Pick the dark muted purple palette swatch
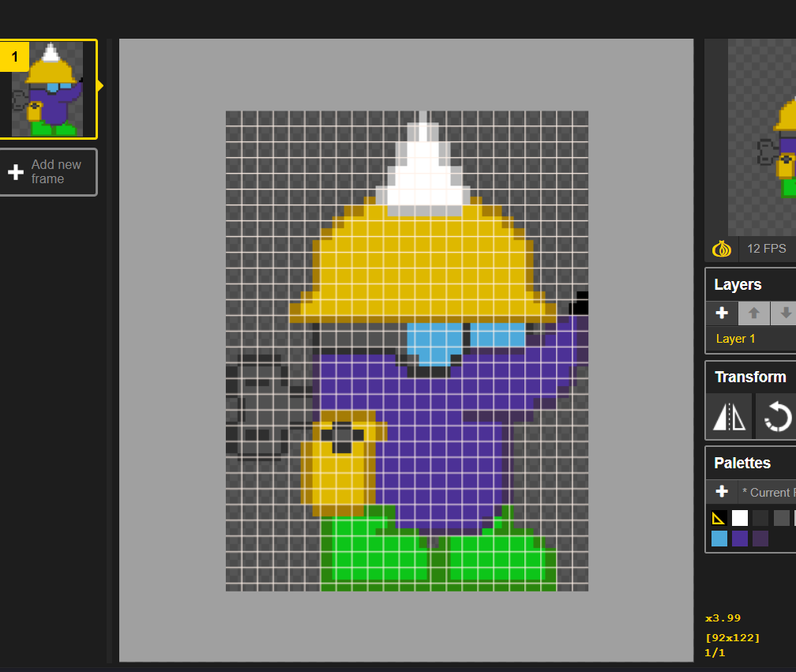 760,539
